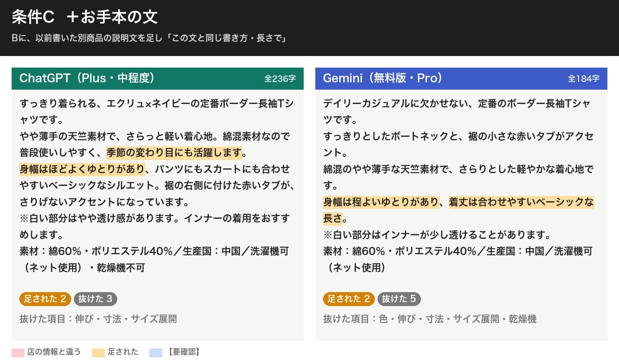Click the 抜けた 5 badge in Gemini card

pos(399,299)
